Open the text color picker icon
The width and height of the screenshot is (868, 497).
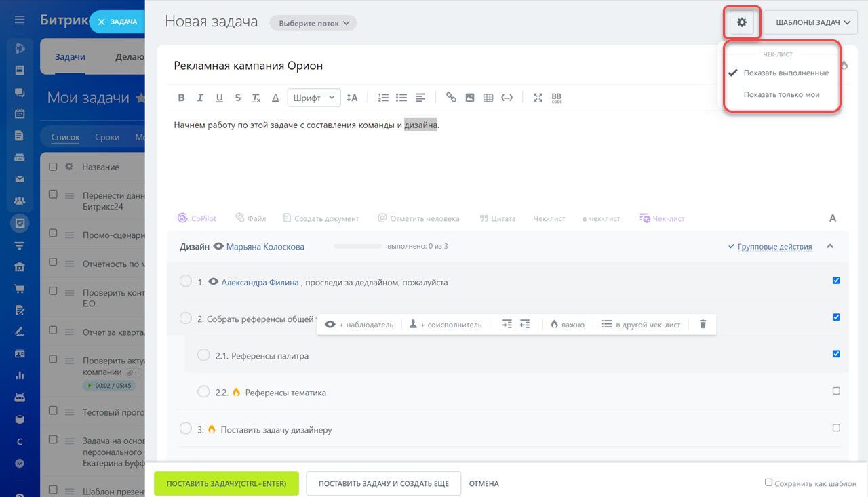tap(275, 98)
